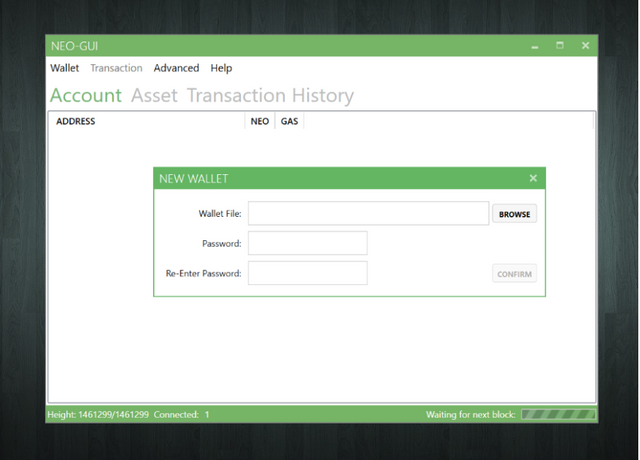The height and width of the screenshot is (460, 640).
Task: Open the Advanced menu
Action: point(176,68)
